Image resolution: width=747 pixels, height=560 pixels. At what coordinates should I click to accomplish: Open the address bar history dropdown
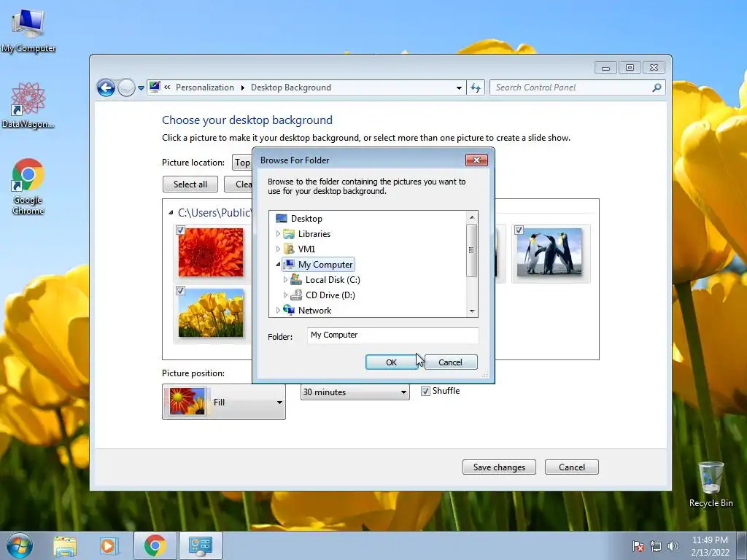459,87
